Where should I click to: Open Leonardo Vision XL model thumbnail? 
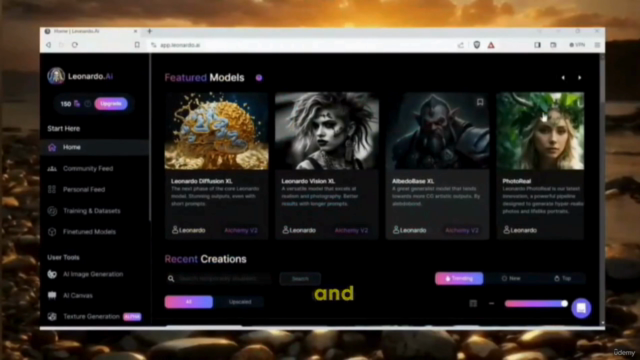click(327, 131)
